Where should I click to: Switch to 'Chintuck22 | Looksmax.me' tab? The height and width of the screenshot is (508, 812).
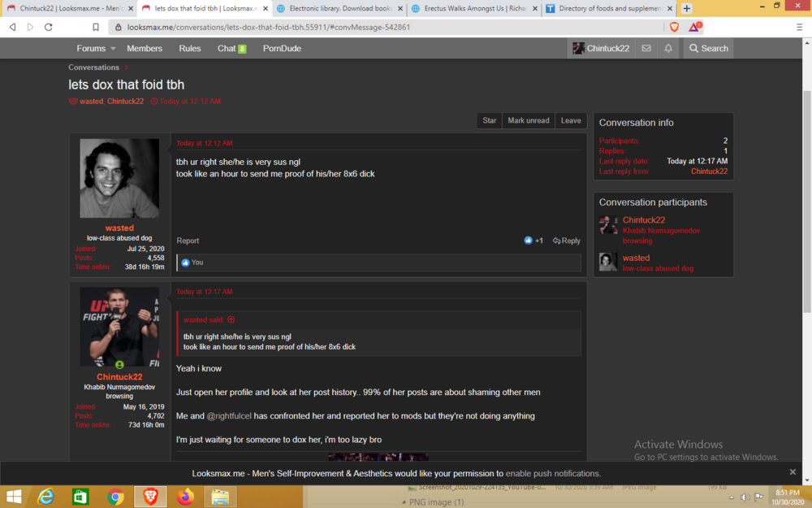tap(68, 8)
